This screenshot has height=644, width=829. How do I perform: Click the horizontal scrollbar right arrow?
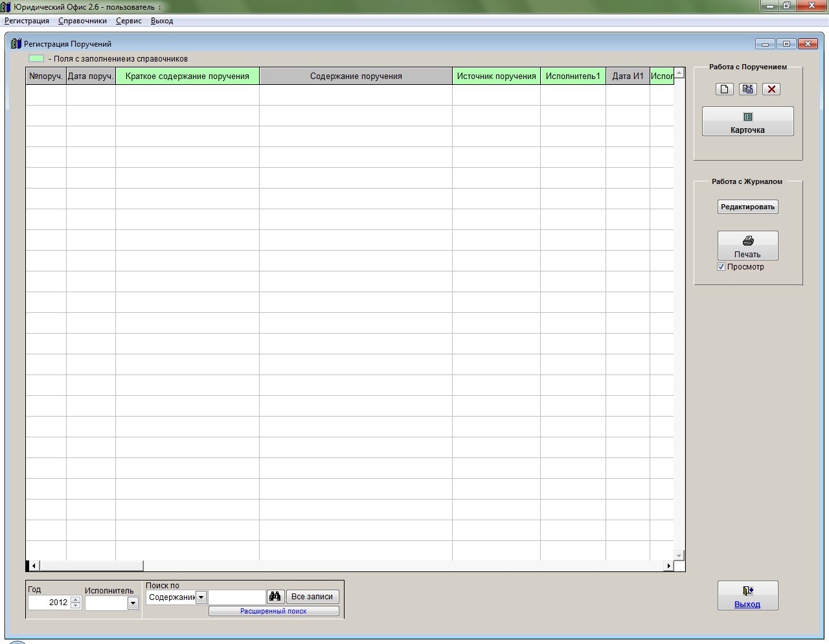pos(668,566)
